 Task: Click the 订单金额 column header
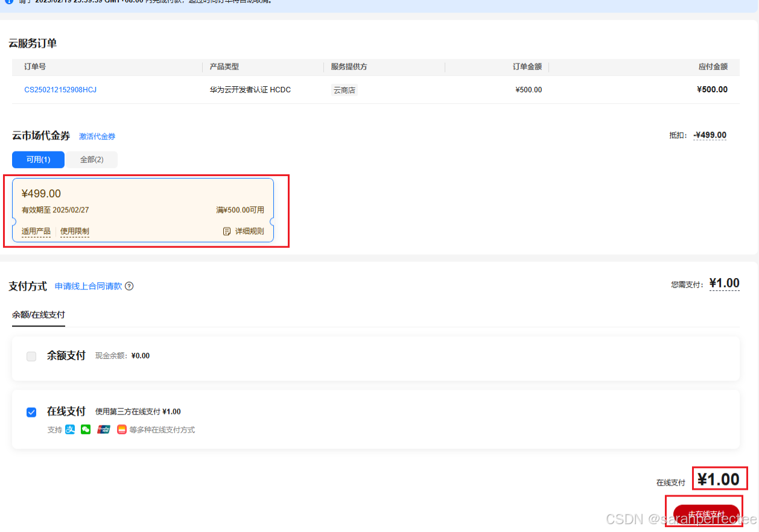[527, 67]
